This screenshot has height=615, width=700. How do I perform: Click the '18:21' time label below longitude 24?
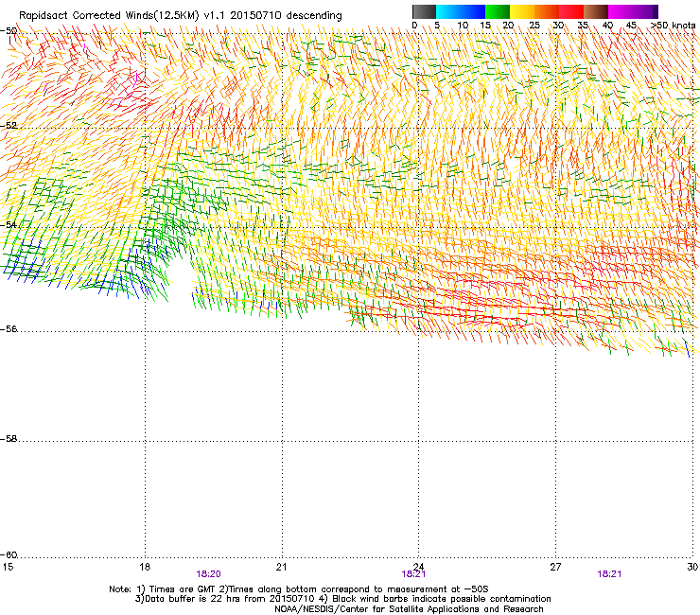tap(413, 574)
